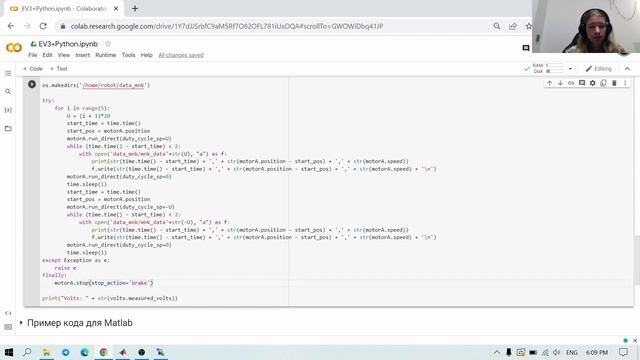Expand the Пример кода для Matlab section
This screenshot has width=640, height=360.
pos(21,322)
